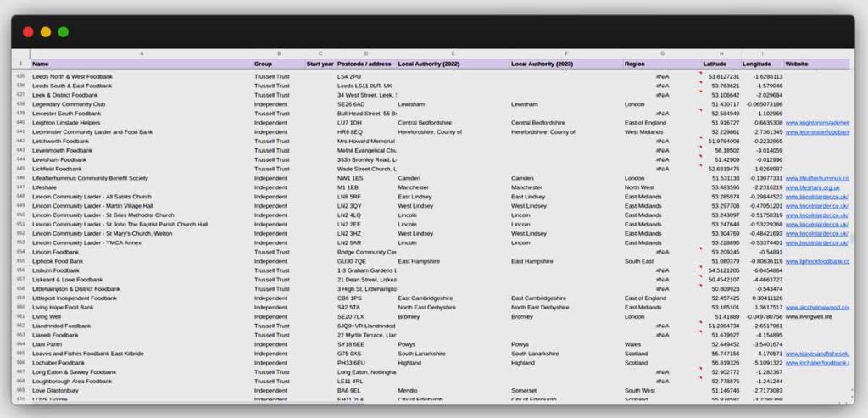Select Mendip local authority cell
The height and width of the screenshot is (418, 868).
[453, 391]
